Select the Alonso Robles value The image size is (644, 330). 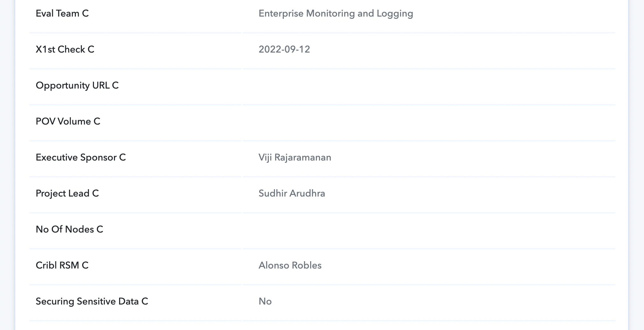tap(290, 265)
